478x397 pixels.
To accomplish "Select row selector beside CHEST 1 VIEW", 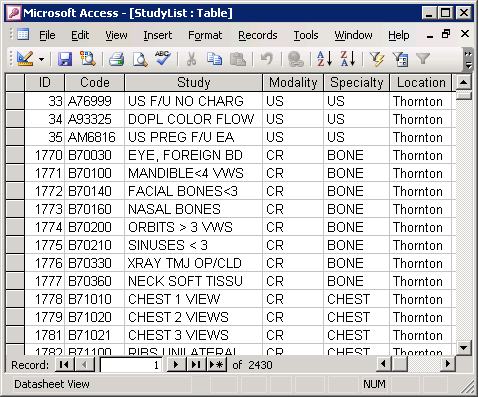I will [x=15, y=299].
